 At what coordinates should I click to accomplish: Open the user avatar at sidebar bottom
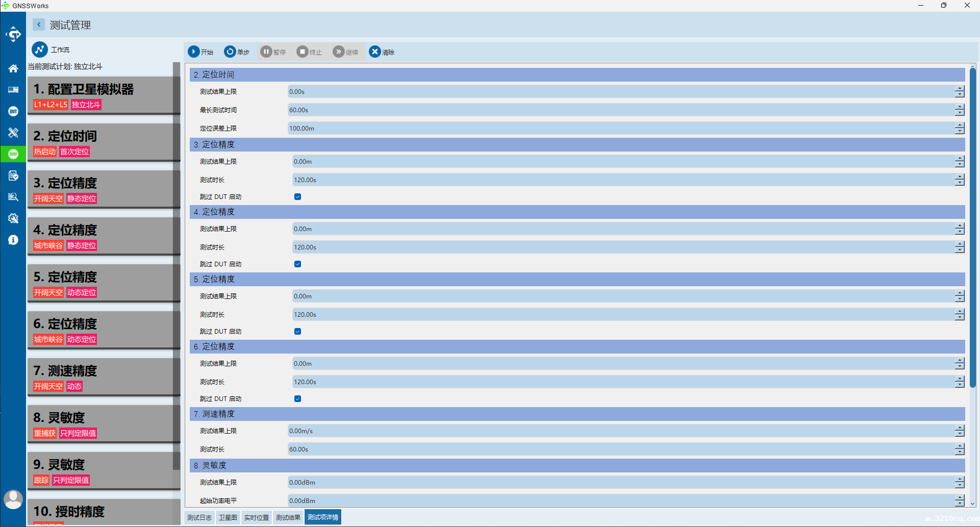pyautogui.click(x=13, y=499)
